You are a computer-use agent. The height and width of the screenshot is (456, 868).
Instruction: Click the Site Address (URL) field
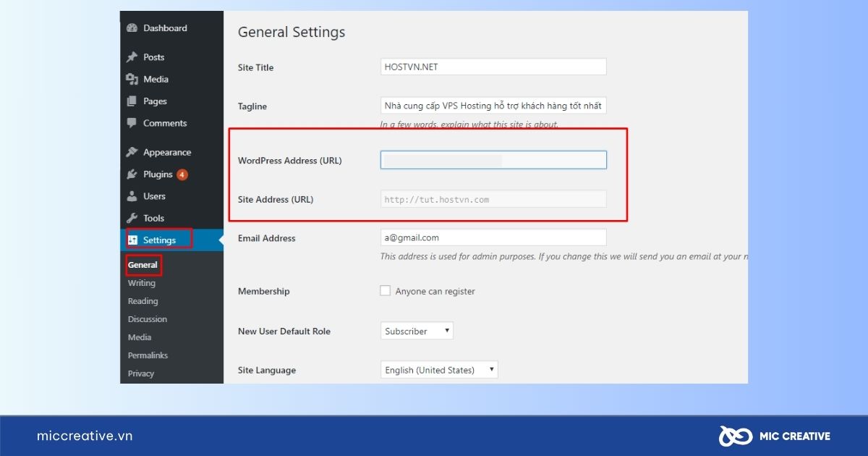(493, 199)
